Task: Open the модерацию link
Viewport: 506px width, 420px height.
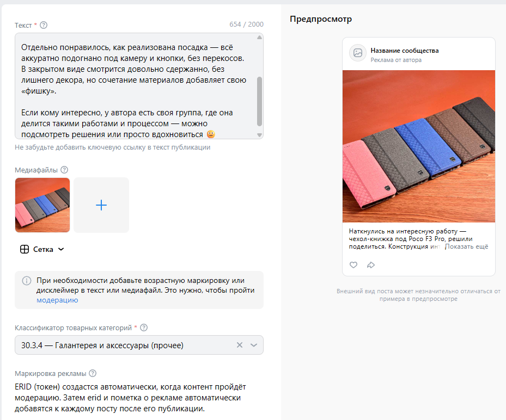Action: click(57, 300)
